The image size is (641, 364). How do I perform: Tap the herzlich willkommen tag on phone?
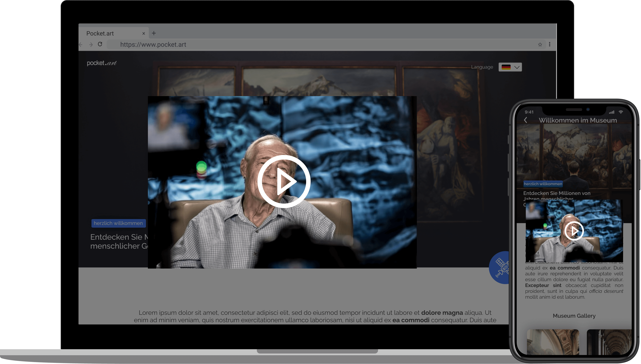coord(543,184)
